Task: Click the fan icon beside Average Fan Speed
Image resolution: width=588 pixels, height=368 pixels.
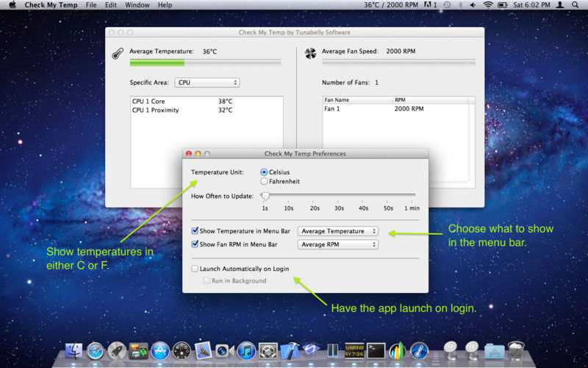Action: pyautogui.click(x=310, y=53)
